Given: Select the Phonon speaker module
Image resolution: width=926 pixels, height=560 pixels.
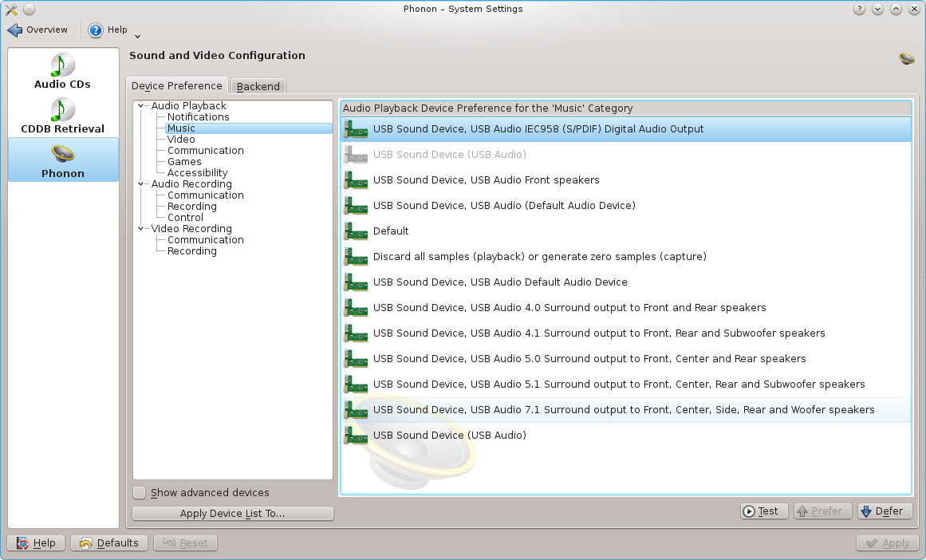Looking at the screenshot, I should pyautogui.click(x=62, y=160).
